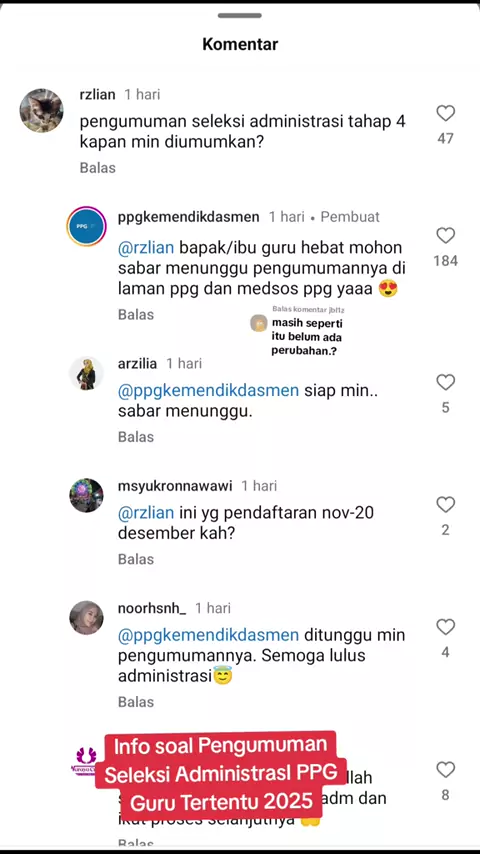
Task: Open the ppgkemendikdasmen username link
Action: [189, 217]
